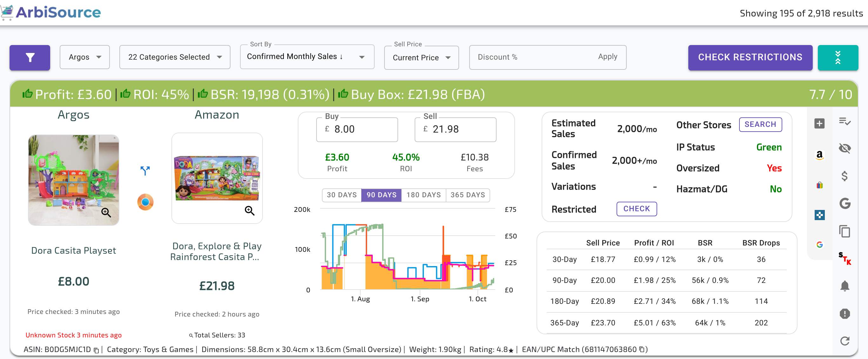The width and height of the screenshot is (868, 359).
Task: Click the blue checkered square icon
Action: (819, 215)
